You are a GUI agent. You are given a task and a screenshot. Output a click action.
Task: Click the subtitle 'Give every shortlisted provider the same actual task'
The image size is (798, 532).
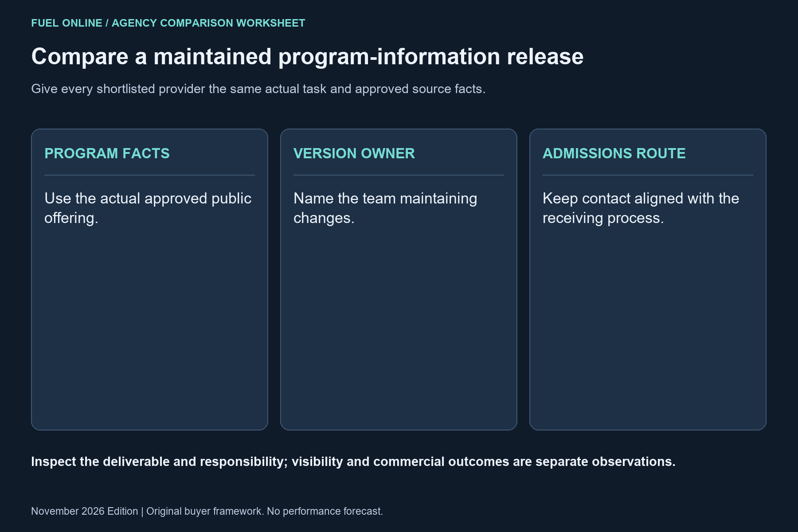click(x=258, y=89)
